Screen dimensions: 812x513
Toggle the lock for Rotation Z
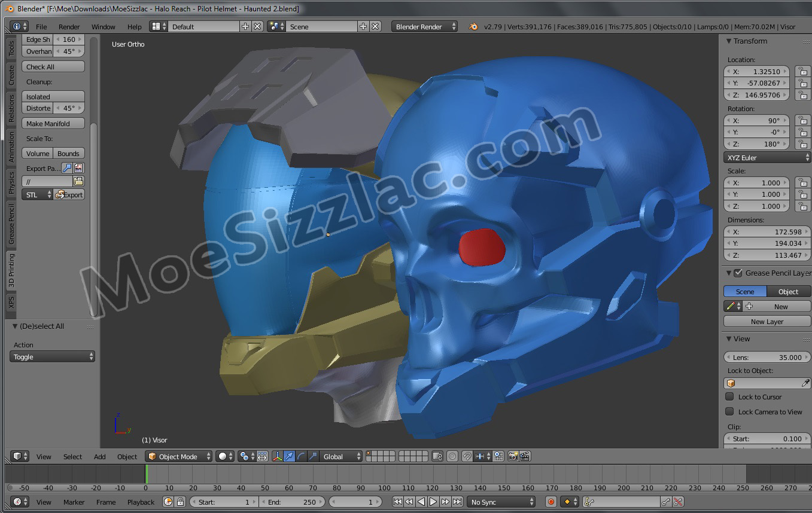tap(802, 144)
